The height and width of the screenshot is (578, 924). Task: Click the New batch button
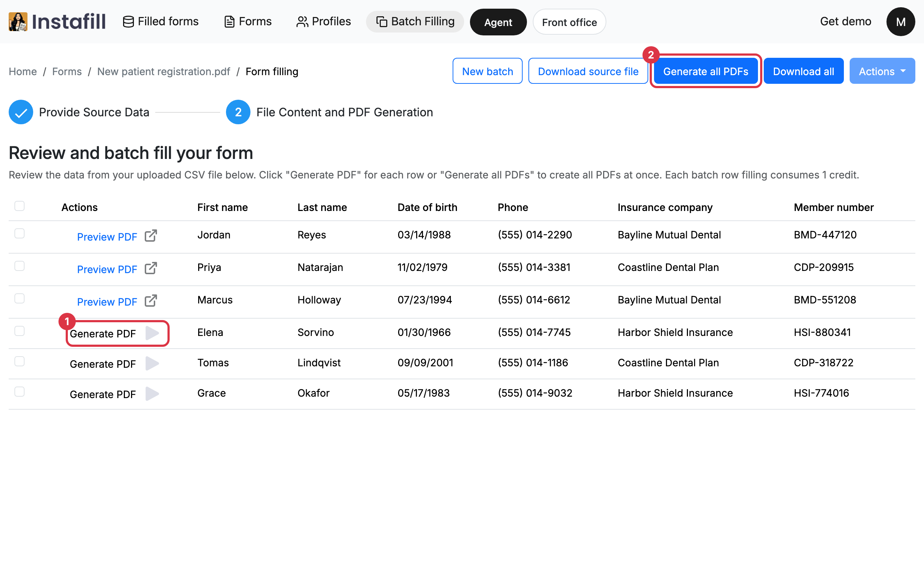[x=488, y=71]
